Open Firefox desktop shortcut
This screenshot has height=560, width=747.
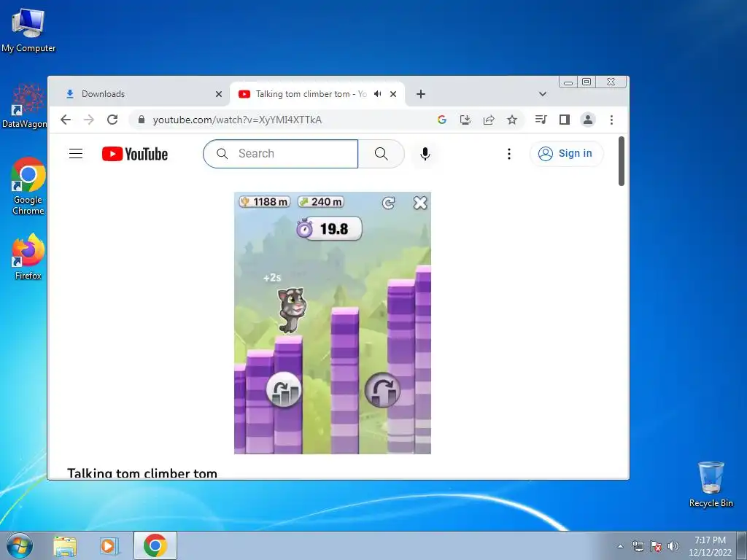point(28,256)
